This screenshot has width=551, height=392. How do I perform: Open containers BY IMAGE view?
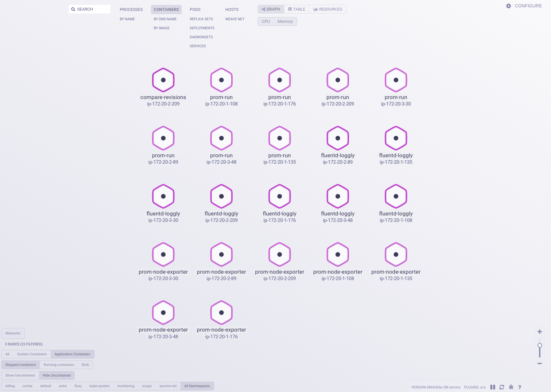coord(162,28)
